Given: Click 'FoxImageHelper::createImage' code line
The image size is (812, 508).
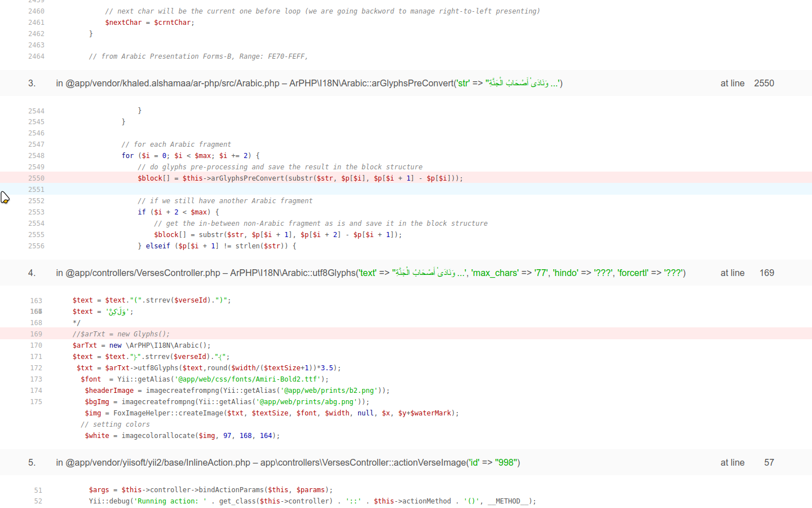Looking at the screenshot, I should 272,413.
